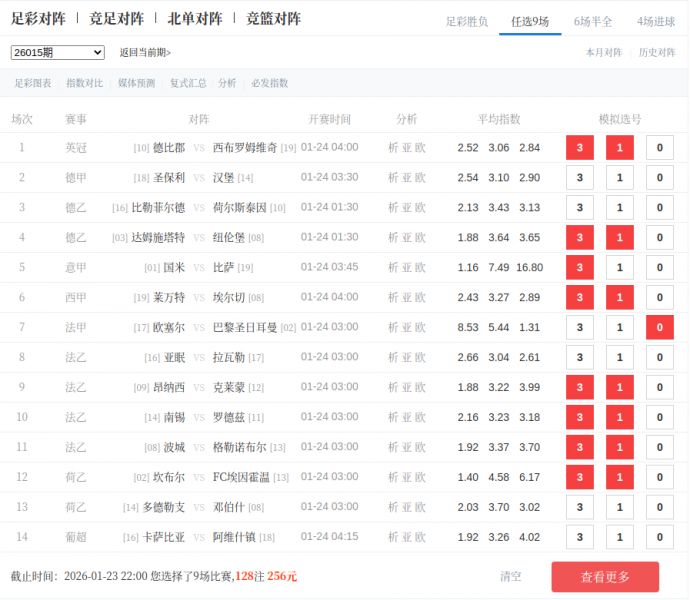The height and width of the screenshot is (600, 690).
Task: Click team name 巴黎圣日耳曼
Action: pyautogui.click(x=245, y=328)
